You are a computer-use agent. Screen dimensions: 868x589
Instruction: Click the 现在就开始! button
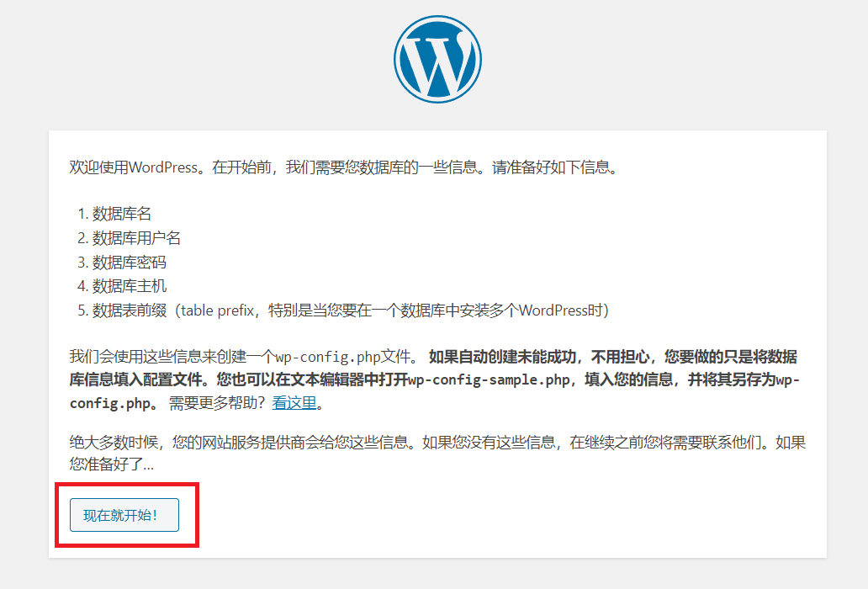(124, 515)
